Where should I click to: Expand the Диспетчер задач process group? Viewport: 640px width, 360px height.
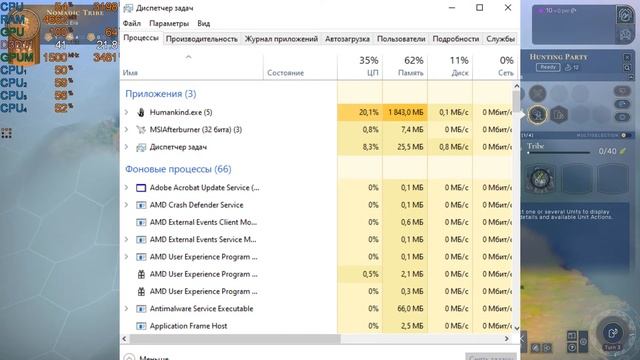[127, 147]
